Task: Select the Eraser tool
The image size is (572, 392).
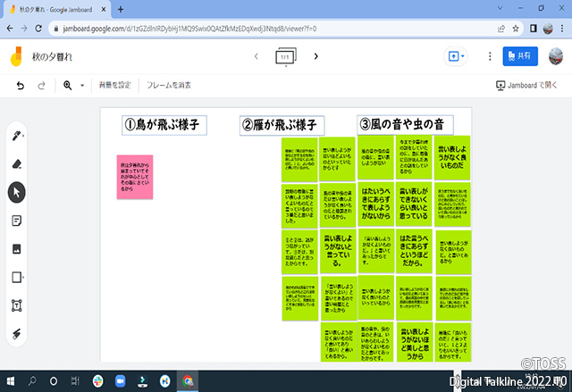Action: coord(17,163)
